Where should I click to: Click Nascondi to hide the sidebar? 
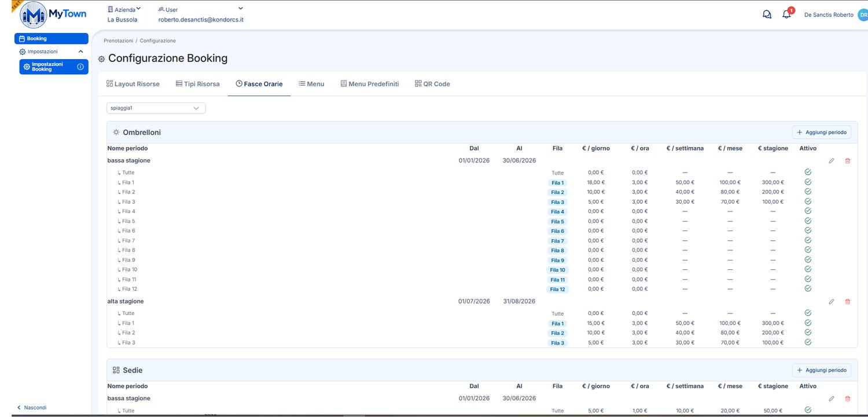click(x=32, y=408)
